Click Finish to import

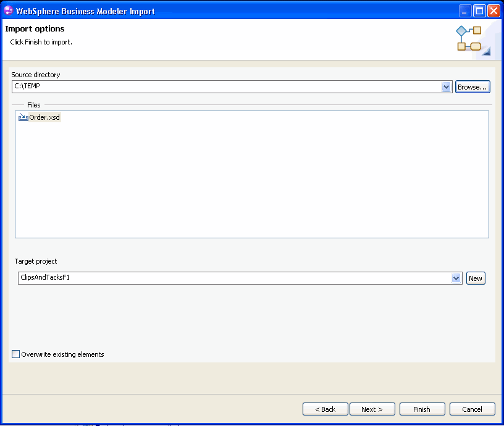[x=422, y=409]
